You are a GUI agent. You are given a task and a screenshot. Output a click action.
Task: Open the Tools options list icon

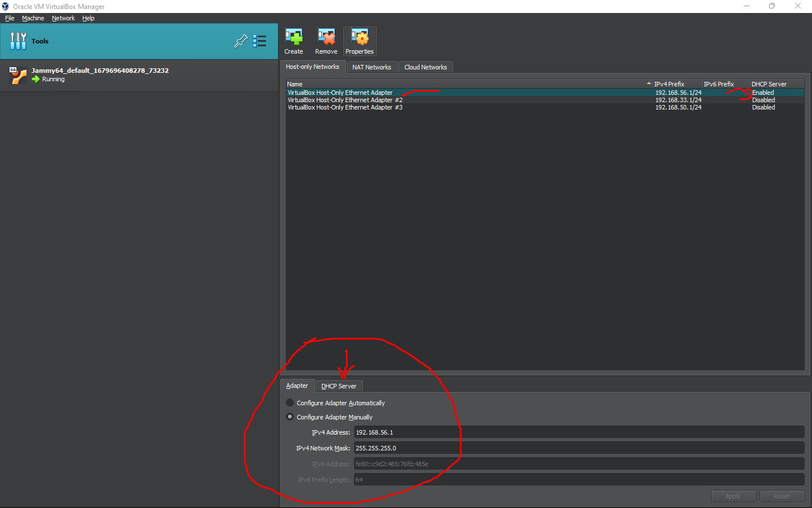click(259, 41)
